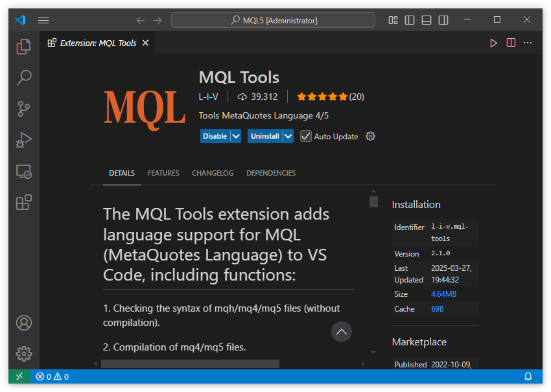Screen dimensions: 551x392
Task: Open the Run and Debug view
Action: point(24,140)
